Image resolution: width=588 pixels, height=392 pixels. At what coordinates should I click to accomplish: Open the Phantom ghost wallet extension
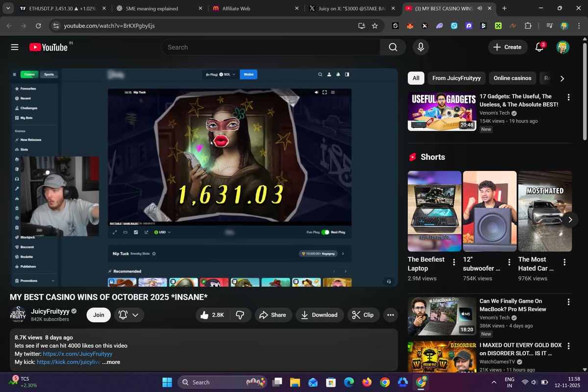click(x=440, y=25)
